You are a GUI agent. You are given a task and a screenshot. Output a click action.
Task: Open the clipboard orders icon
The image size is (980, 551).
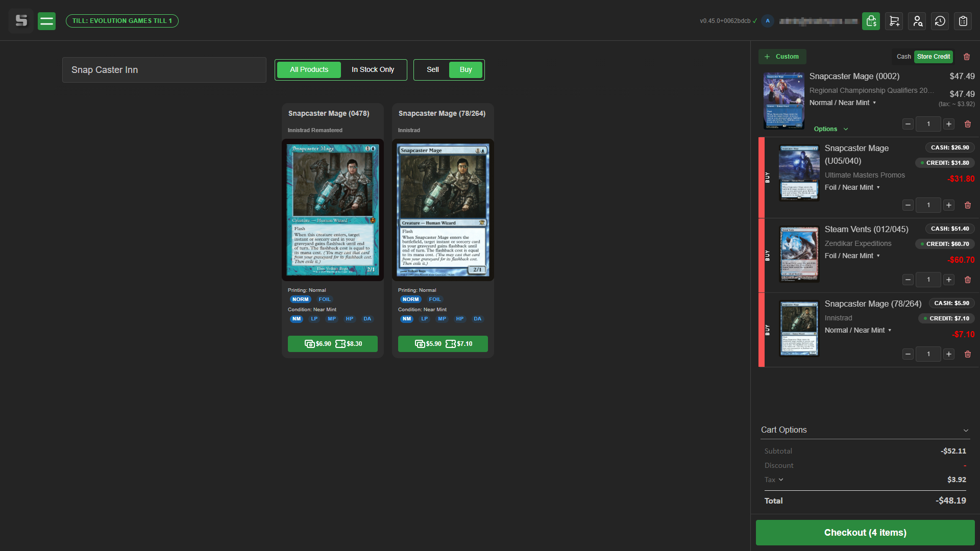963,21
